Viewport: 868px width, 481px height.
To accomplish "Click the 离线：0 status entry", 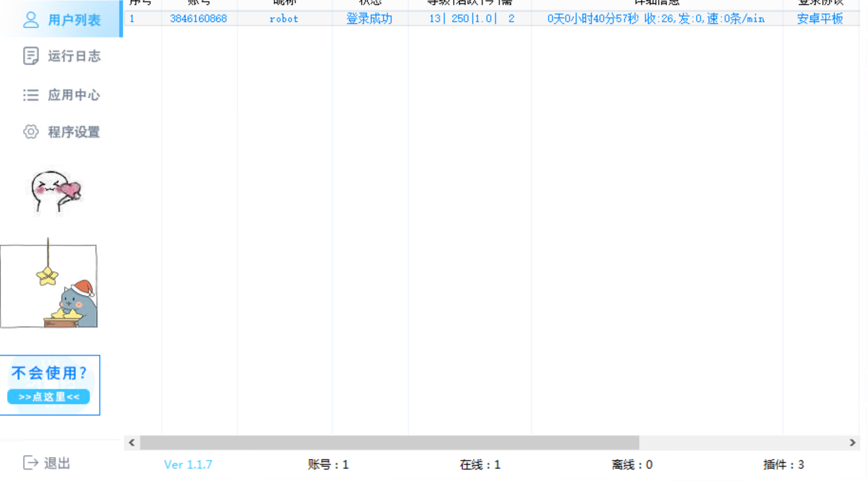I will [x=632, y=465].
